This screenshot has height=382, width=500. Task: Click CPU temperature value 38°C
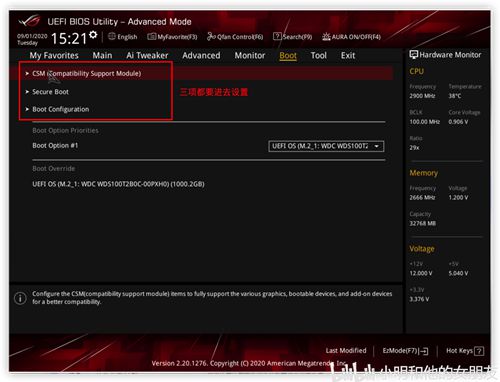pyautogui.click(x=455, y=96)
